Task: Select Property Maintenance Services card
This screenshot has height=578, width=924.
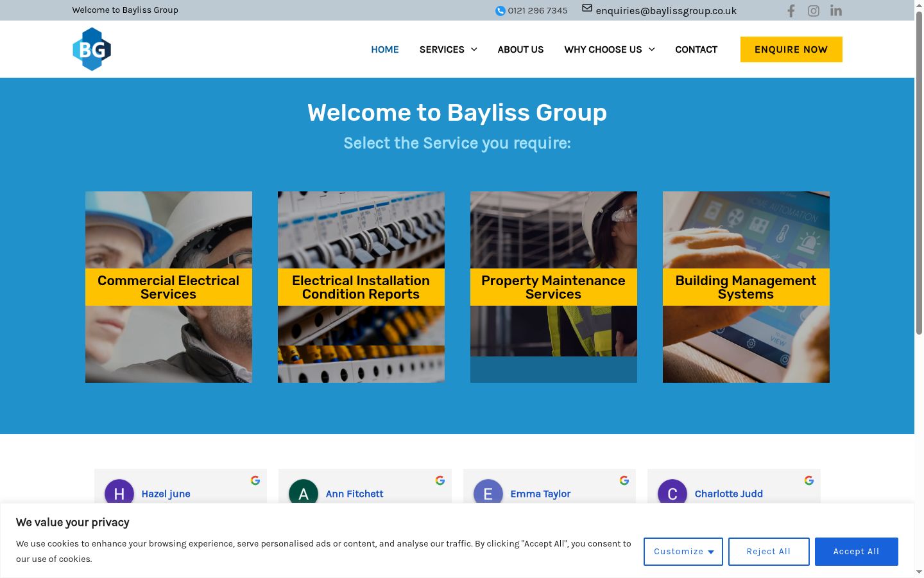Action: point(554,287)
